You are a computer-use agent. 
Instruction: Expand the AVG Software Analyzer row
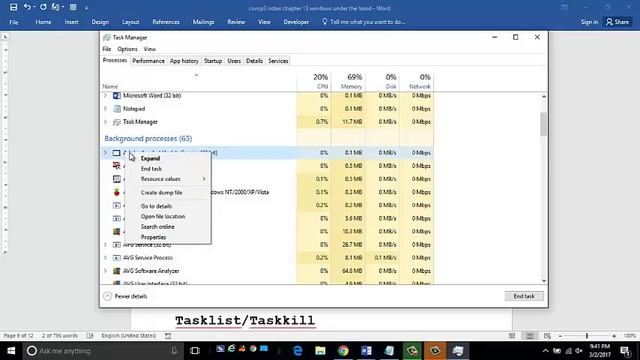coord(105,271)
